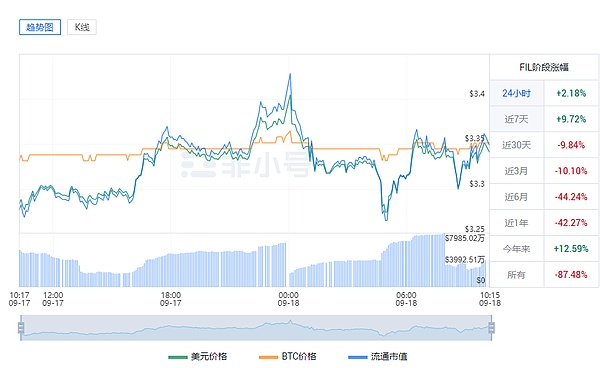Click the 06:00 09-18 time axis label

[406, 299]
